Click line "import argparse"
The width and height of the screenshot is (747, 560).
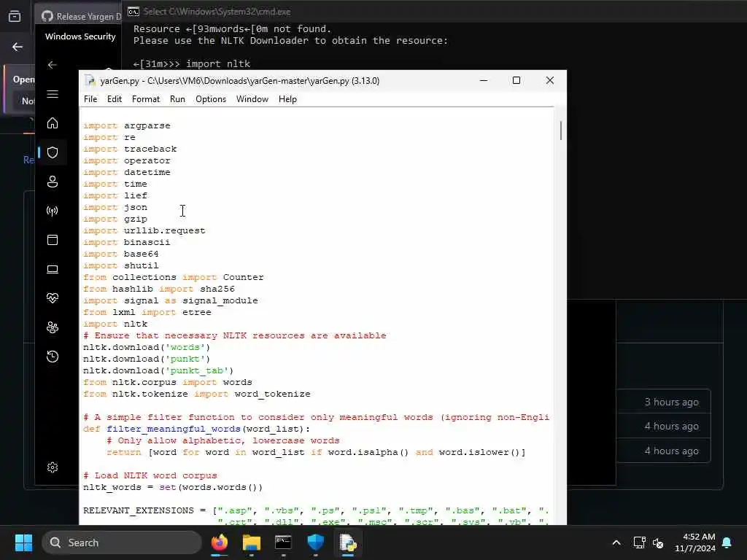[127, 125]
